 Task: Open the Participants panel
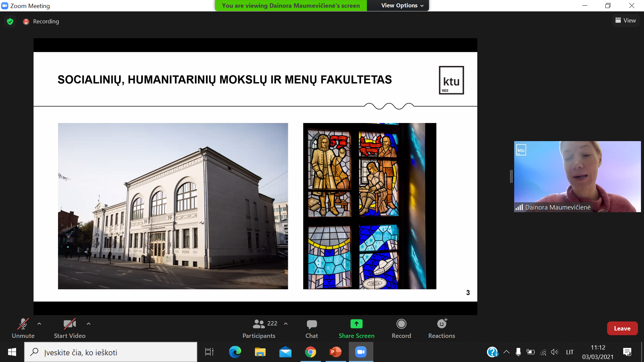259,328
